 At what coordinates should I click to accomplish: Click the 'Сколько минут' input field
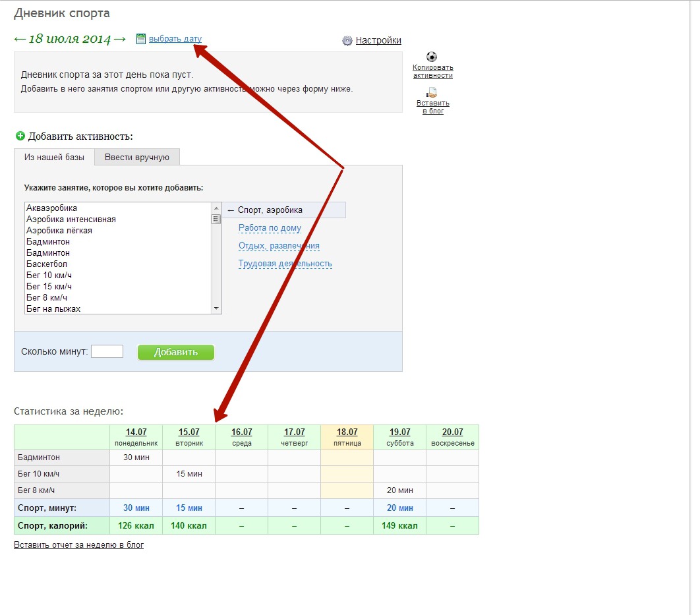click(107, 351)
